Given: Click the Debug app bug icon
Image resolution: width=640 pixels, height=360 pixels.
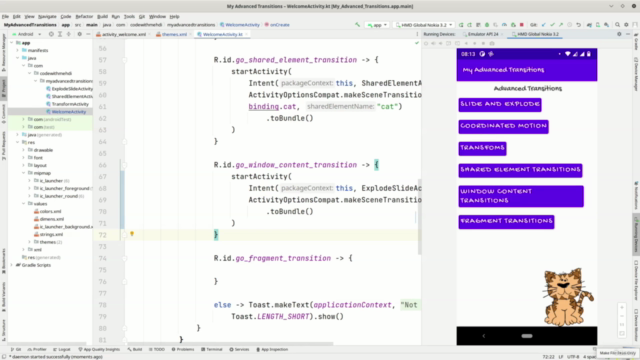Looking at the screenshot, I should (x=487, y=25).
